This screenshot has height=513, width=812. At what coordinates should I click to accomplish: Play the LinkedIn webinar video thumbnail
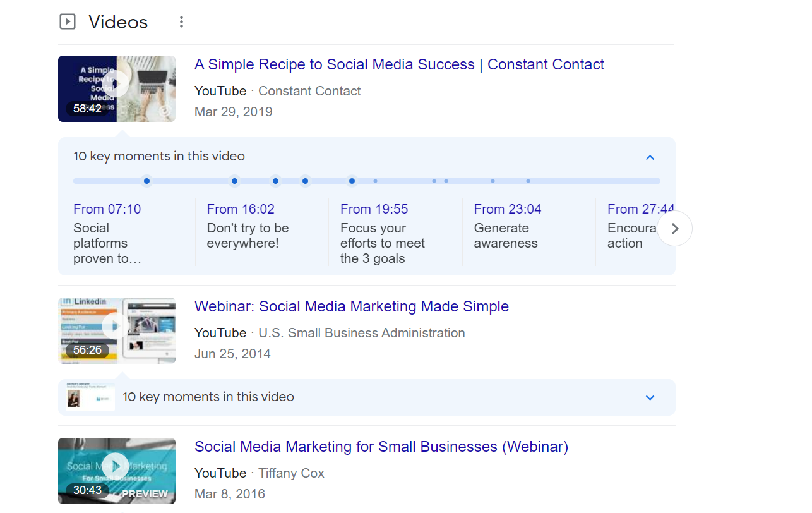click(116, 330)
